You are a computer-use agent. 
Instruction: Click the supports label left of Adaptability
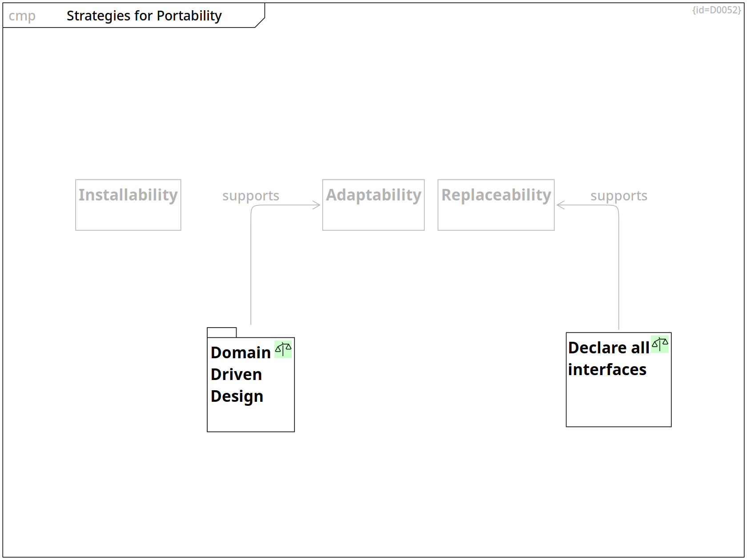pyautogui.click(x=251, y=196)
